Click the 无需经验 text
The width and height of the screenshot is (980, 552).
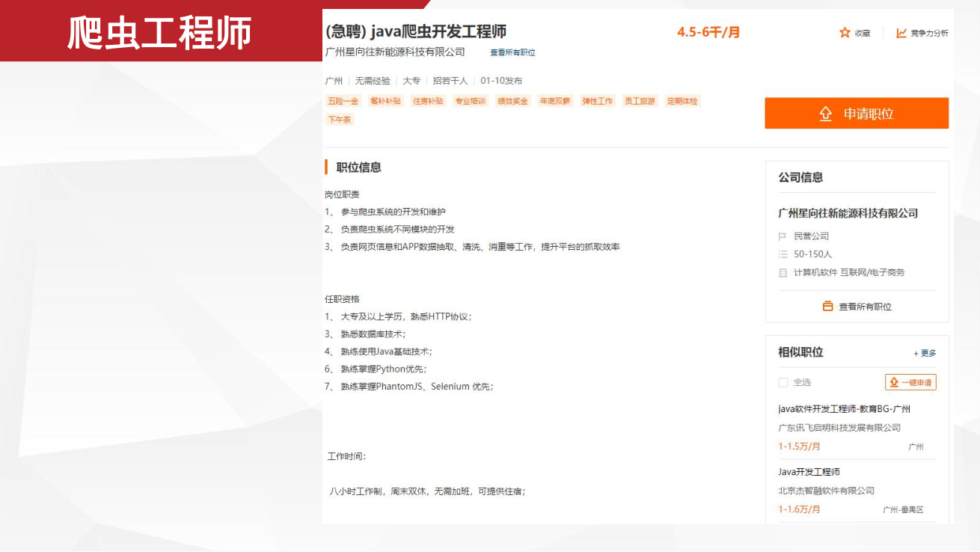point(373,81)
